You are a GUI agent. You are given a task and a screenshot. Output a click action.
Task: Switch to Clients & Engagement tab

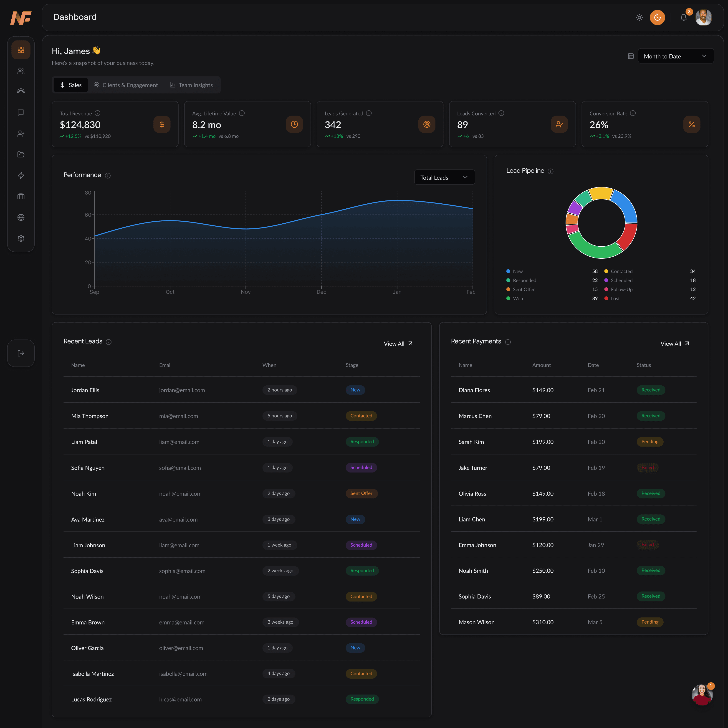126,85
